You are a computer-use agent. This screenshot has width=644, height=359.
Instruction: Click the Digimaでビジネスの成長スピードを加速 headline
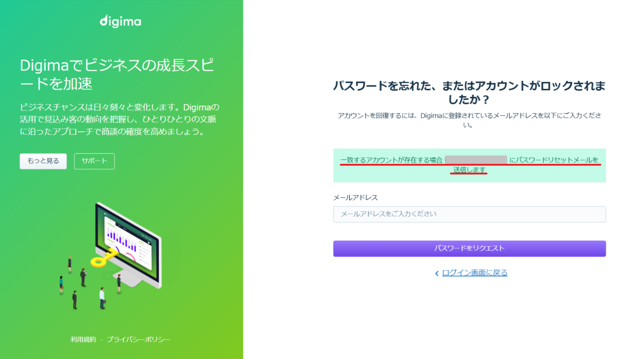click(117, 74)
